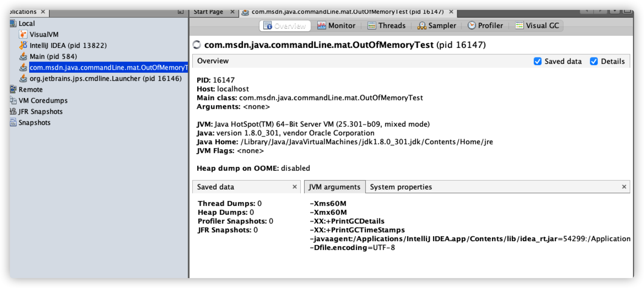
Task: Close the Saved data section
Action: tap(294, 187)
